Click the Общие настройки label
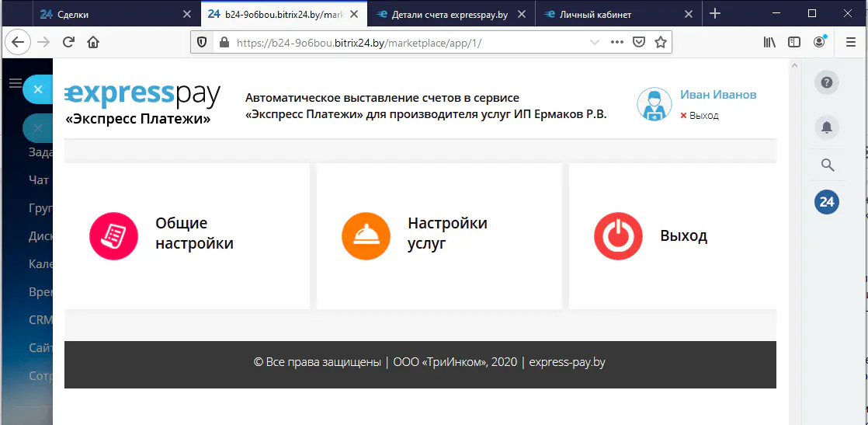868x425 pixels. click(194, 233)
